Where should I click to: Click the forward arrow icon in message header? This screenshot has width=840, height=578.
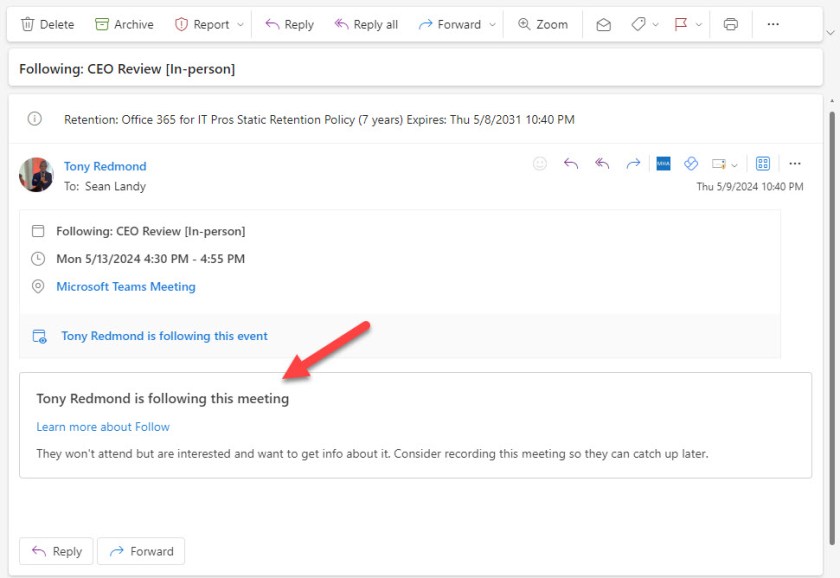point(633,163)
